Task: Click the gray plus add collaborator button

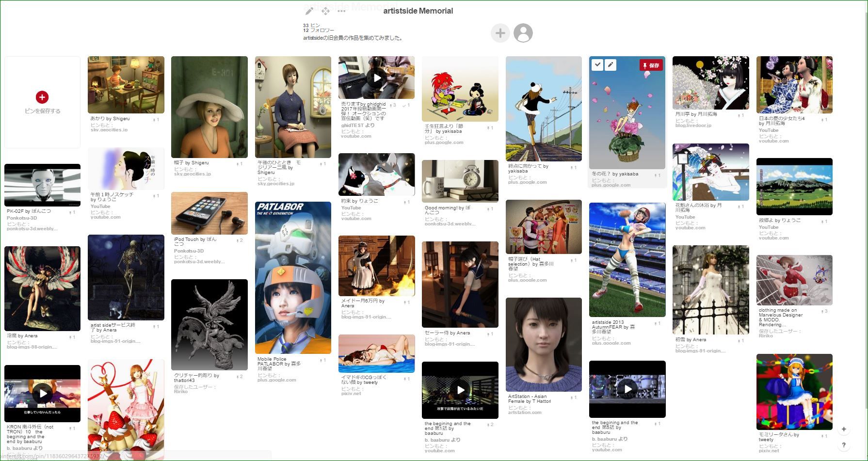Action: click(500, 33)
